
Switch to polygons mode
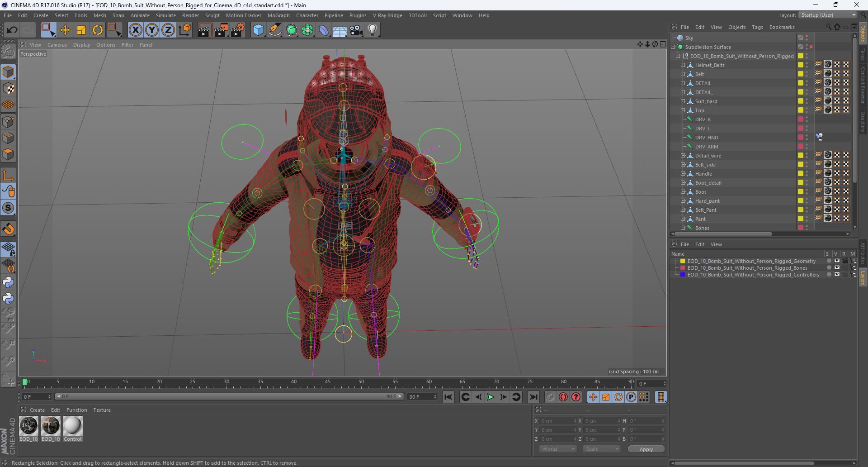8,154
